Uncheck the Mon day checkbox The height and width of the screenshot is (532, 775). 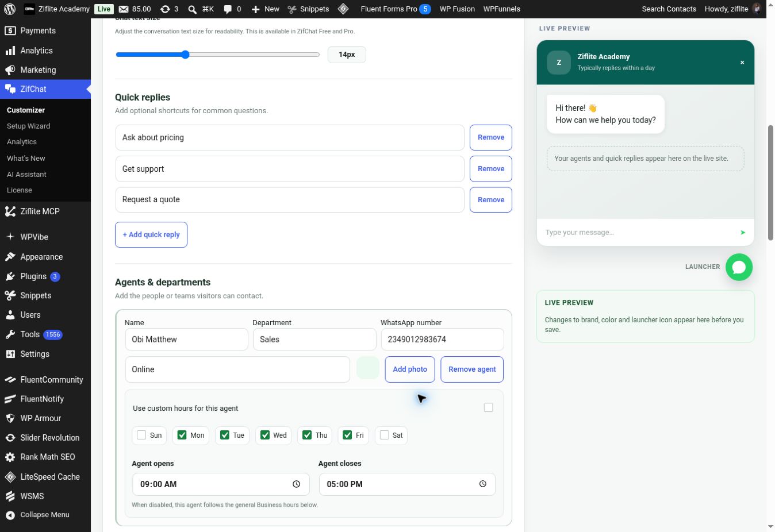182,435
